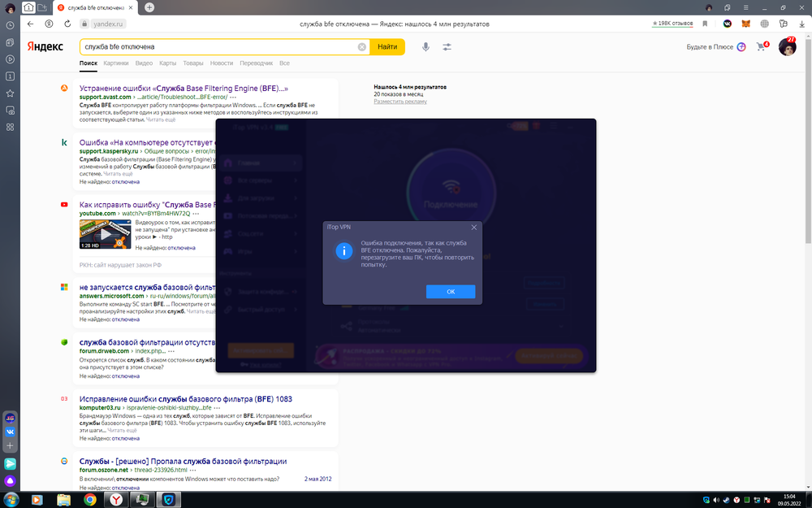Screen dimensions: 812x508
Task: Open the 'Службы - [решено] Пропала служба' result
Action: (x=183, y=462)
